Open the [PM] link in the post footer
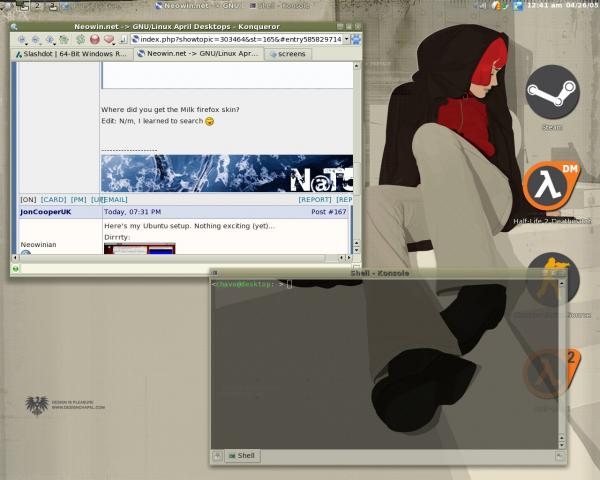 tap(78, 199)
